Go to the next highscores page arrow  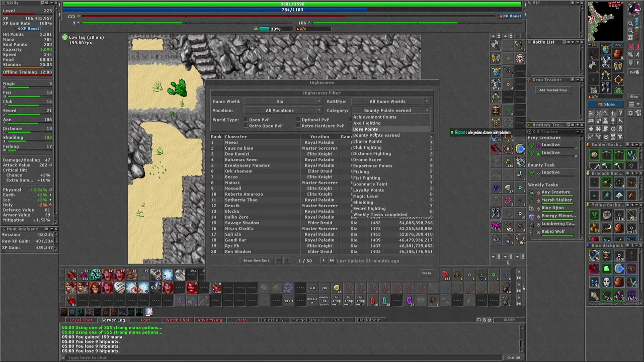(x=324, y=260)
